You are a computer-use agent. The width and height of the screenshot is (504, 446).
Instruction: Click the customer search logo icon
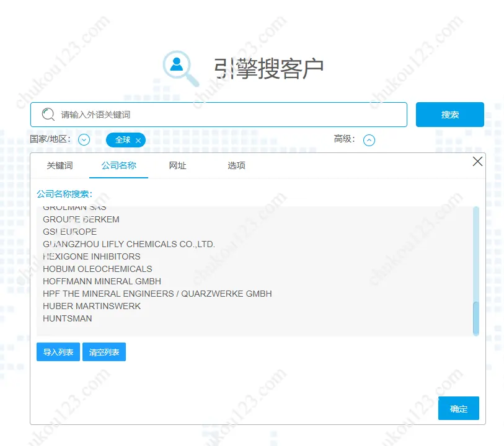tap(180, 67)
